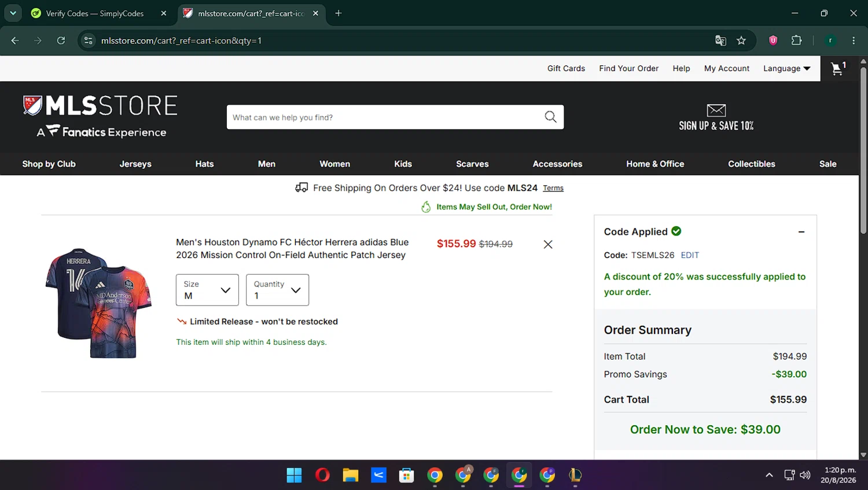
Task: Open a new browser tab
Action: coord(339,13)
